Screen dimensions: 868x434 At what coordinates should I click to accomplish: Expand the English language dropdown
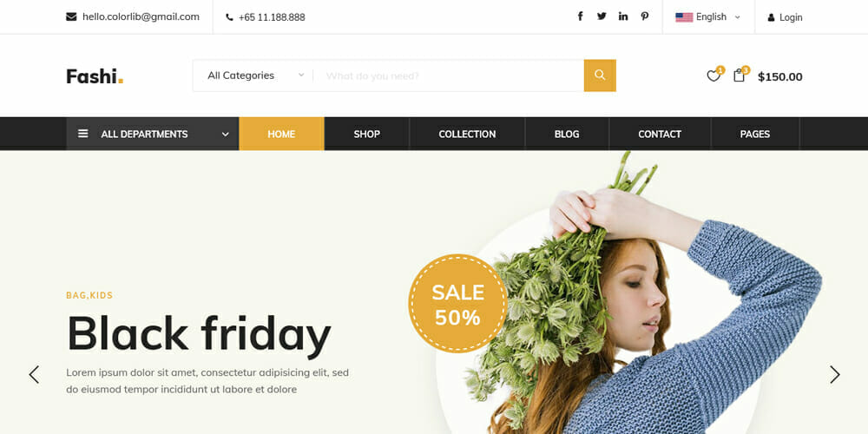click(708, 16)
